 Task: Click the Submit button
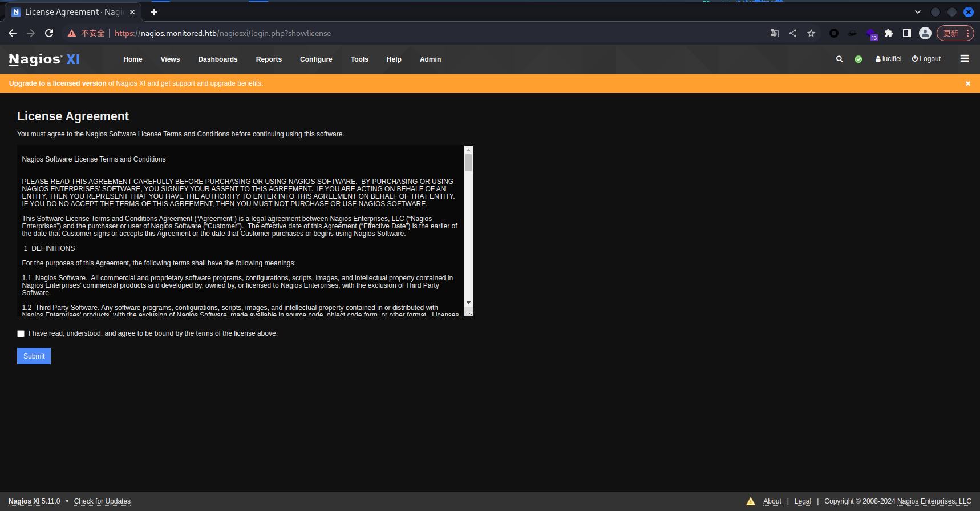[34, 356]
